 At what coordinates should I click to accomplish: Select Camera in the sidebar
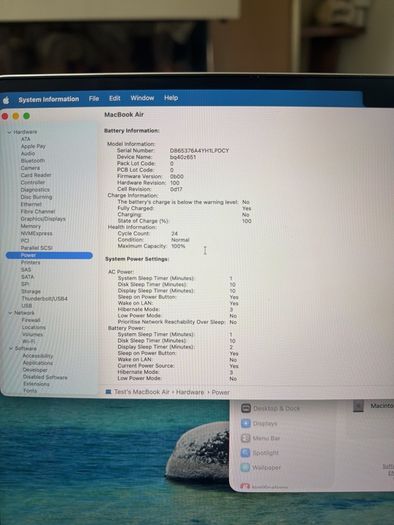tap(30, 168)
